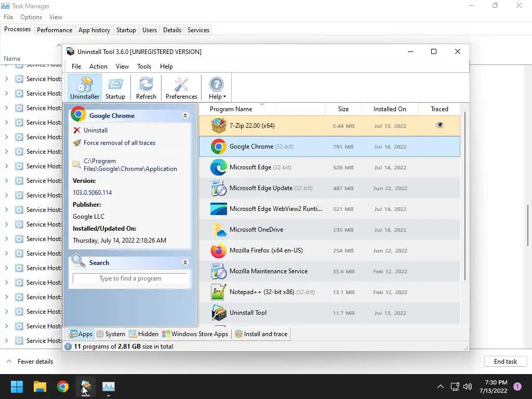Open the Help menu in the menu bar
The height and width of the screenshot is (399, 532).
166,66
